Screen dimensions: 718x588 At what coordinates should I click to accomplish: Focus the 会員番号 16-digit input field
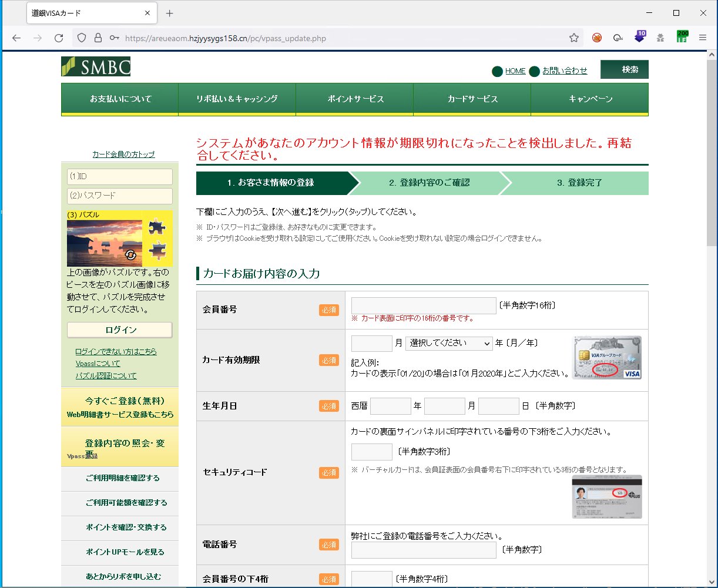click(424, 305)
